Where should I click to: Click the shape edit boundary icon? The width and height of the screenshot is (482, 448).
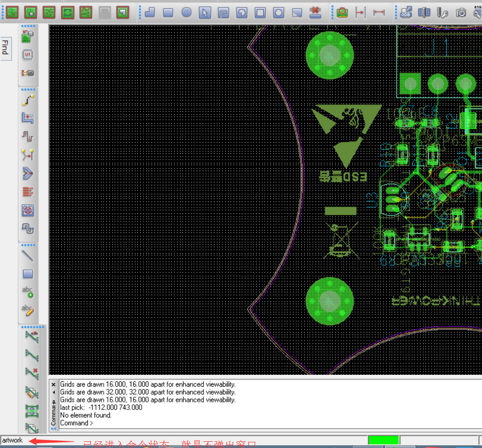297,13
